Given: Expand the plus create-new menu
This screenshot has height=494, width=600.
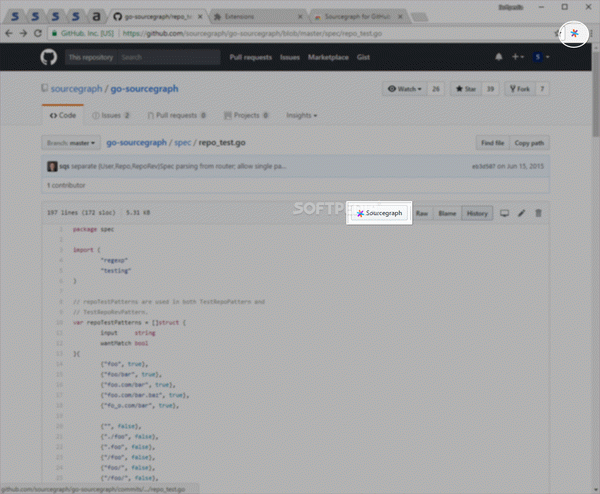Looking at the screenshot, I should pos(518,57).
